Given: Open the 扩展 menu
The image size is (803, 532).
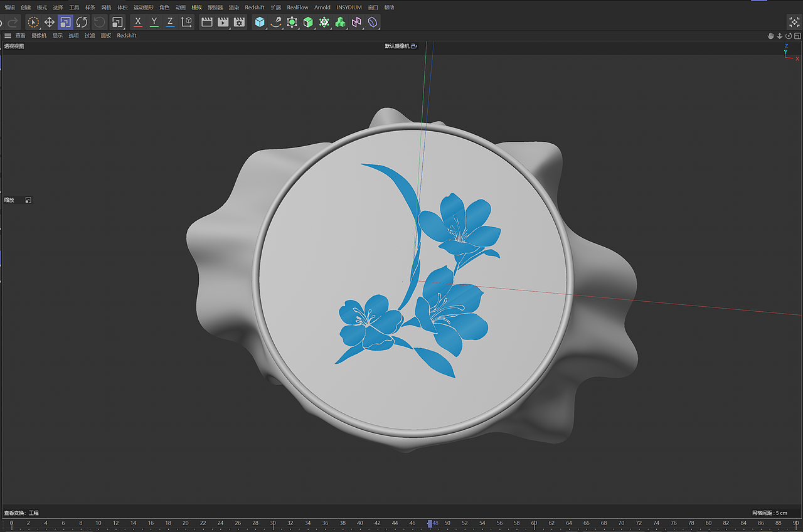Looking at the screenshot, I should click(276, 8).
